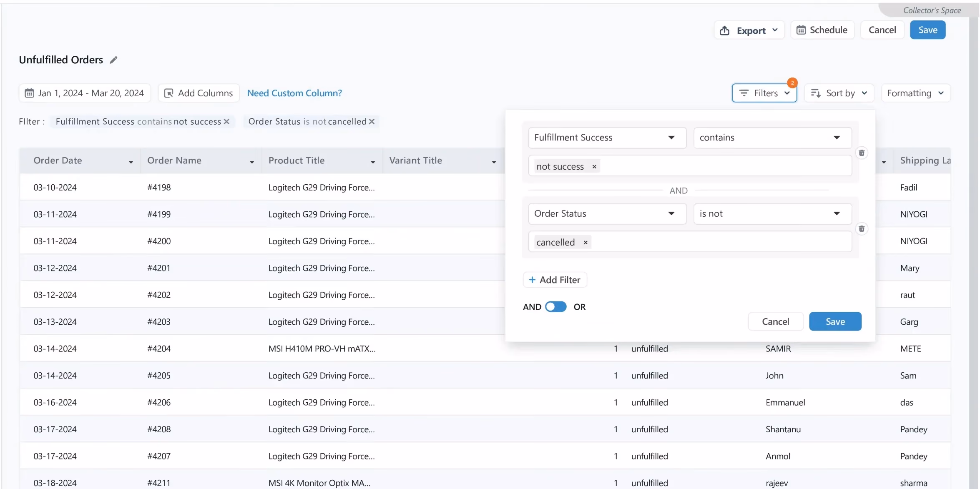Remove the 'cancelled' tag in filter panel
Viewport: 980px width, 489px height.
coord(585,243)
